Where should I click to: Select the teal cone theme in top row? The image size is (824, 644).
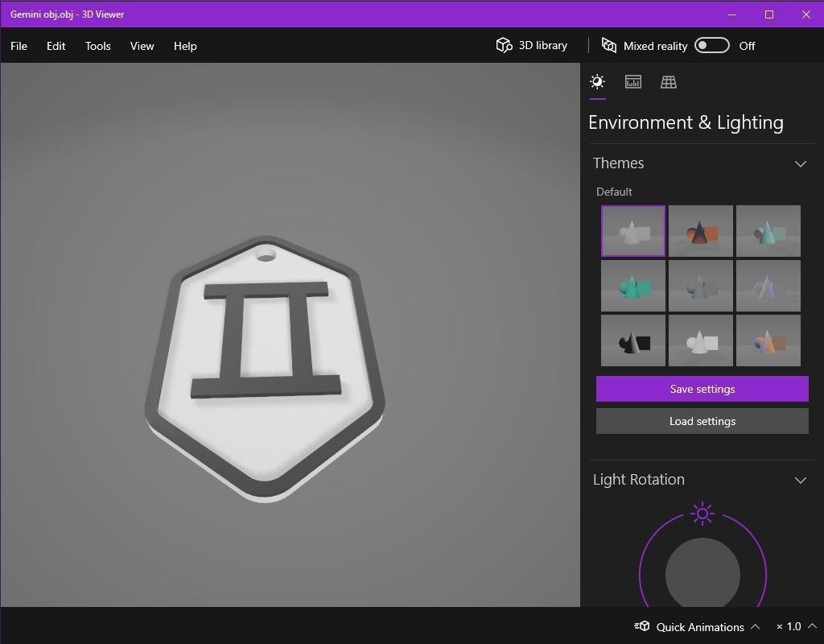(768, 231)
